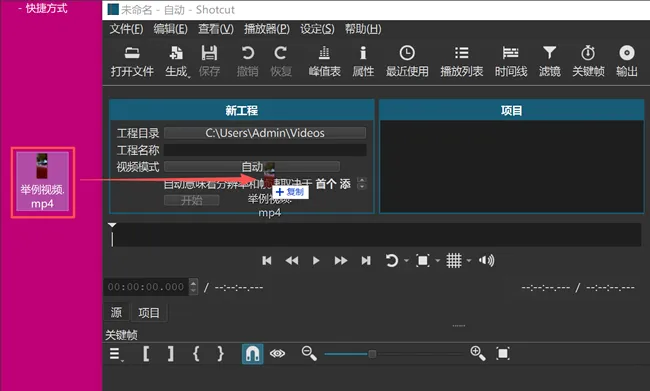Click the project folder C:\Users\Admin\Videos button
This screenshot has width=650, height=391.
click(265, 133)
